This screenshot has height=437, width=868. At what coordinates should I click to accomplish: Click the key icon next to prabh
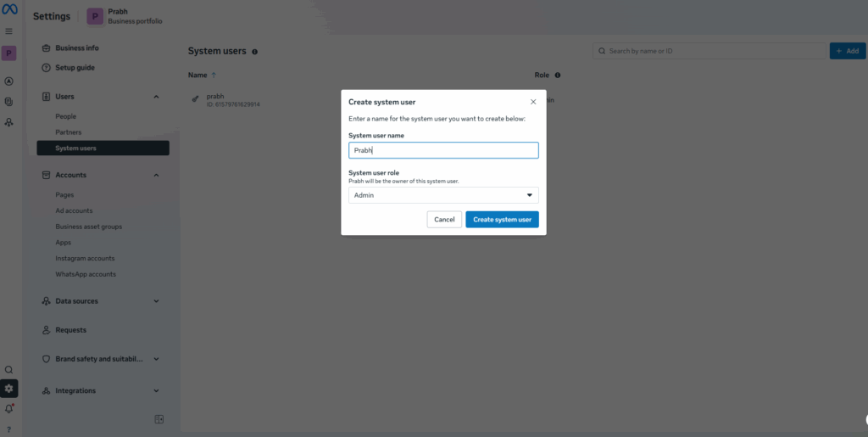pos(195,99)
